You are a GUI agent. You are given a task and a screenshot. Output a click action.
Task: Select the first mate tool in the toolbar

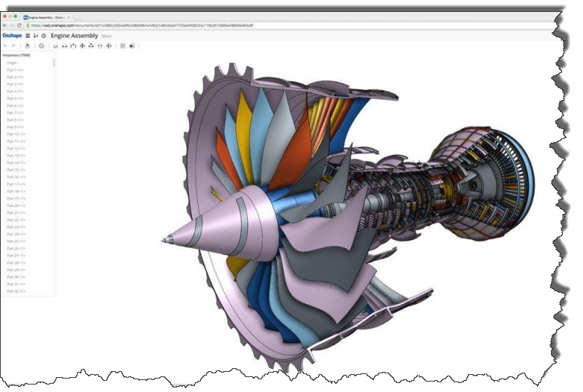55,46
